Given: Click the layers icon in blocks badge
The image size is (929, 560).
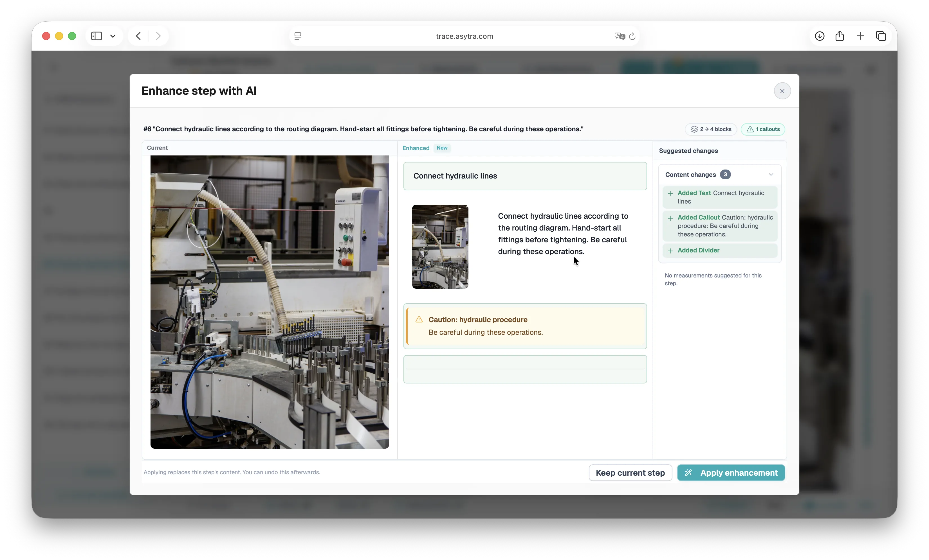Looking at the screenshot, I should pos(694,129).
